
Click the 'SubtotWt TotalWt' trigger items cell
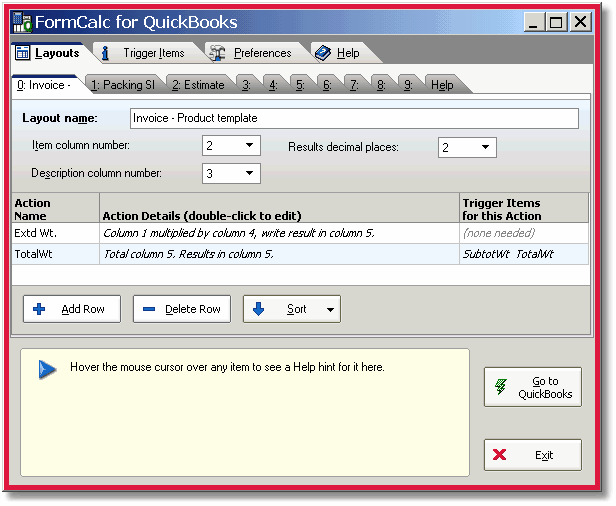point(524,254)
